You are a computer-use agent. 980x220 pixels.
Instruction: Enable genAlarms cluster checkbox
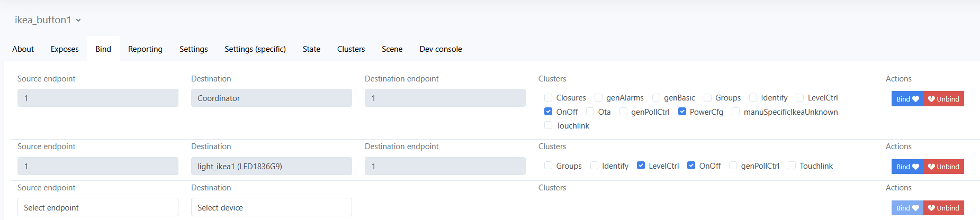point(599,98)
